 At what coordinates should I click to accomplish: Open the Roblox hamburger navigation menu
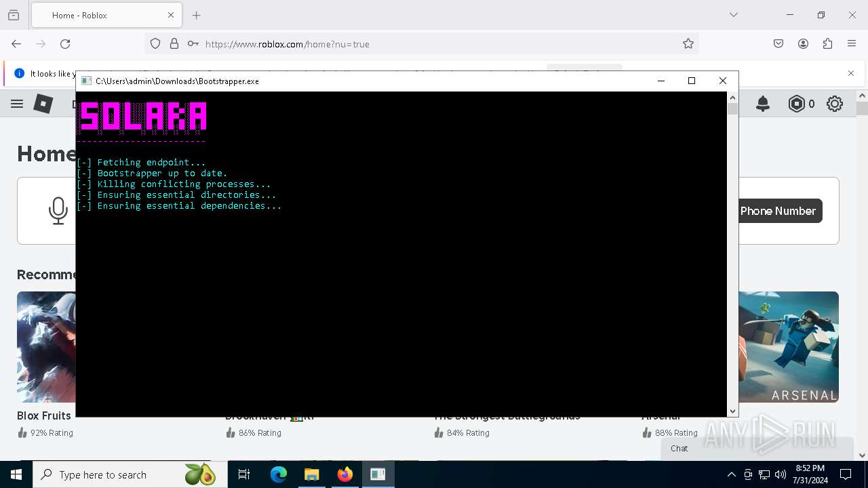pyautogui.click(x=17, y=104)
